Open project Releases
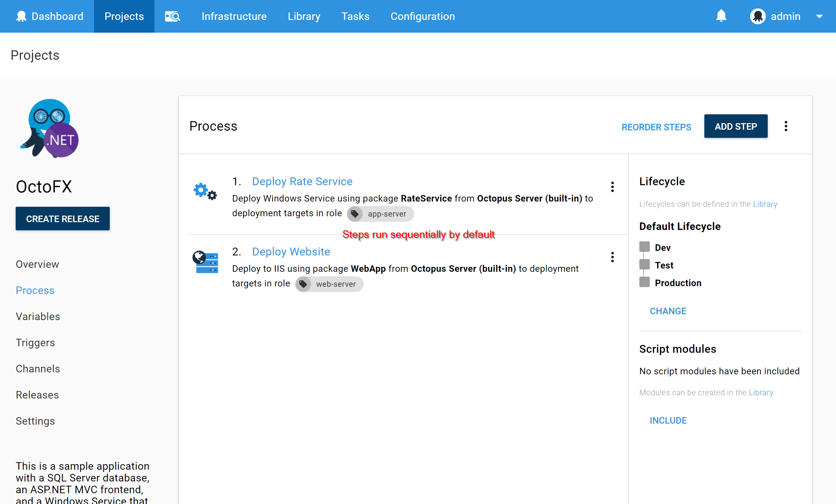836x504 pixels. tap(37, 395)
